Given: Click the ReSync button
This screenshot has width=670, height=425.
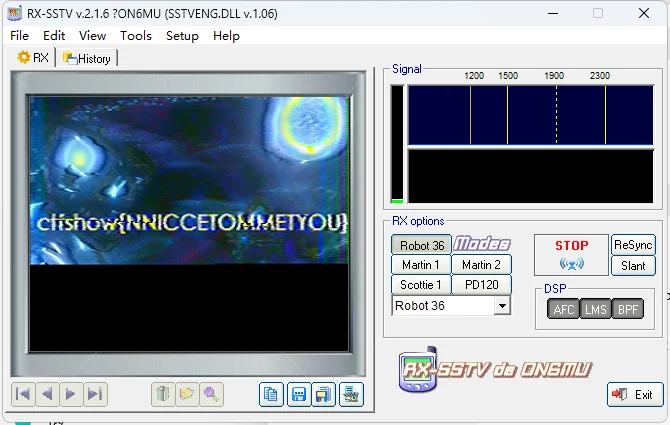Looking at the screenshot, I should 633,245.
